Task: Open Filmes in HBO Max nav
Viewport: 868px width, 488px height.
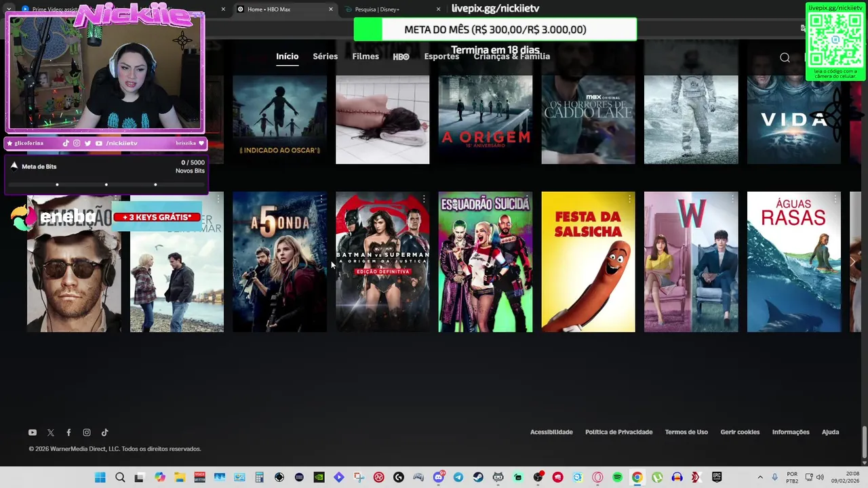Action: (366, 56)
